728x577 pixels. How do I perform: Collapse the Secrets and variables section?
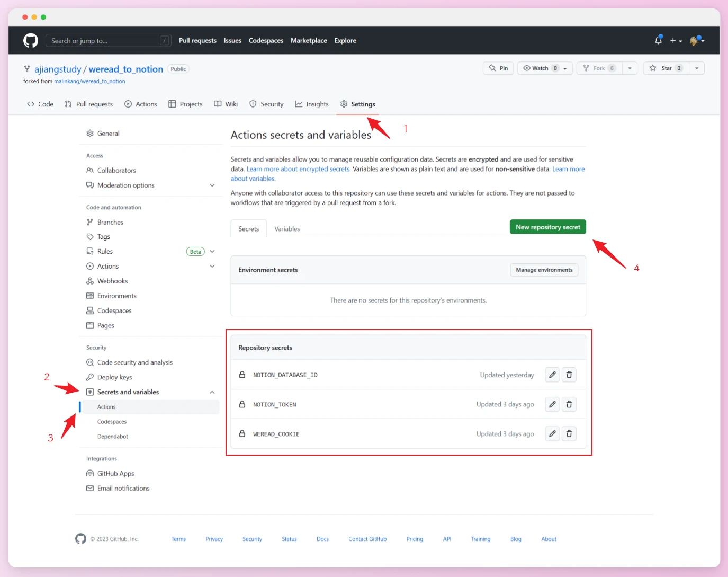point(212,392)
